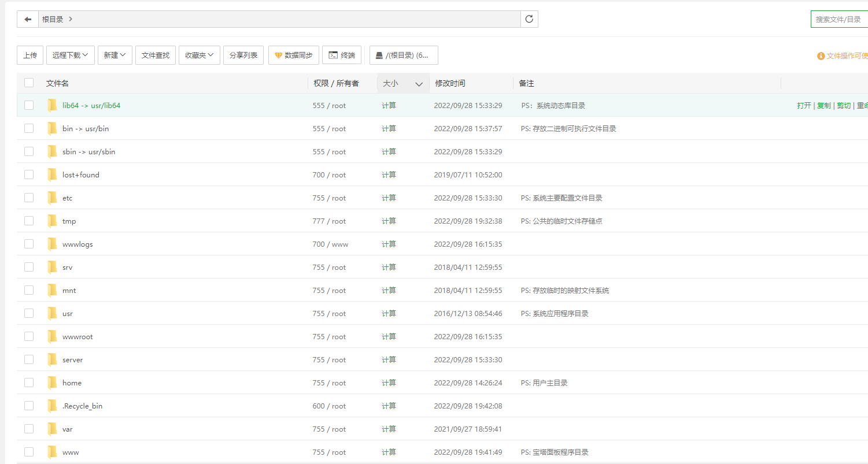The image size is (868, 464).
Task: Click folder icon next to srv
Action: tap(53, 267)
